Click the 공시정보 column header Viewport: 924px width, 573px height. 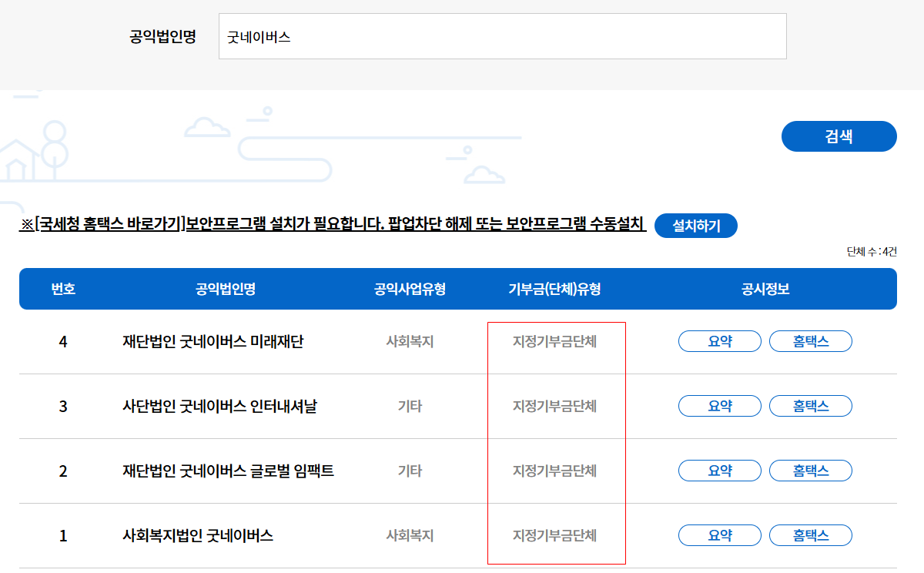point(765,289)
